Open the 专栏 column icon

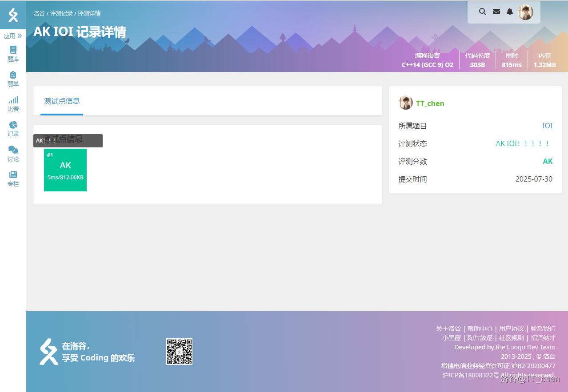coord(13,178)
